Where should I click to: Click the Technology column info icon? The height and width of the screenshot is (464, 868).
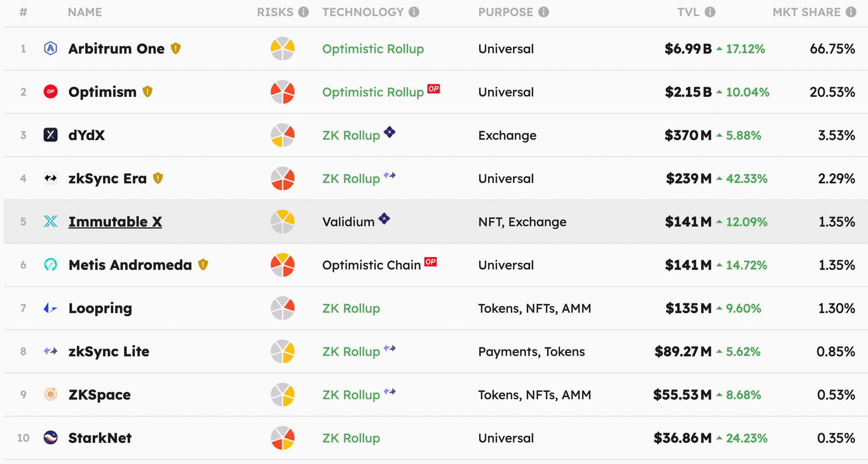[414, 12]
